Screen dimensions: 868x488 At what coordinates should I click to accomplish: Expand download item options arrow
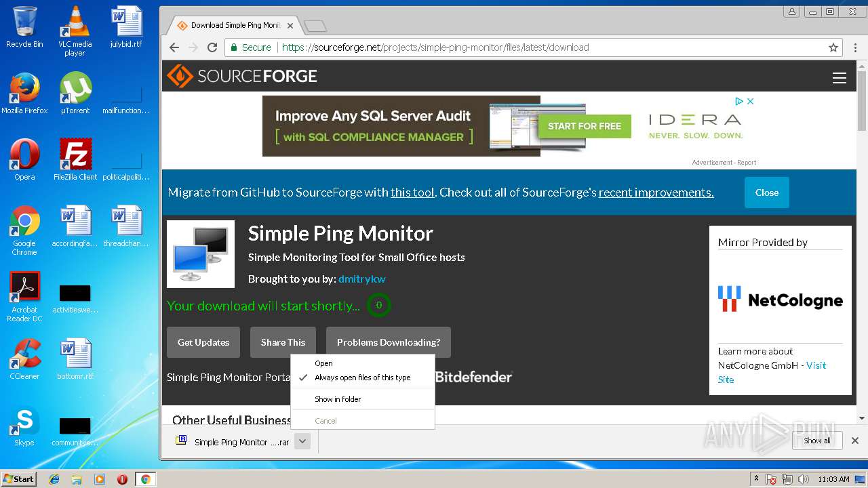pos(303,441)
